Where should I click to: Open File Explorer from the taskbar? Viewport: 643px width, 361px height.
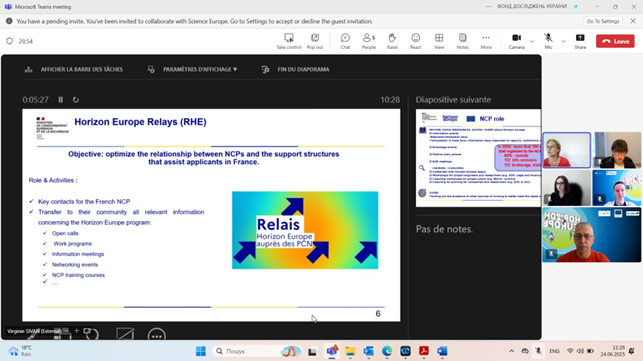350,351
